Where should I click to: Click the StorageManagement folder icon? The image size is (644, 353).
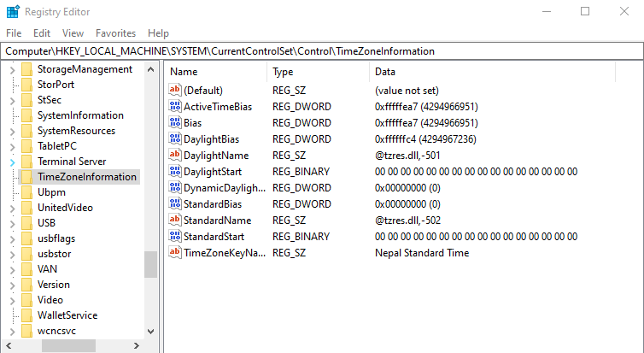point(26,69)
